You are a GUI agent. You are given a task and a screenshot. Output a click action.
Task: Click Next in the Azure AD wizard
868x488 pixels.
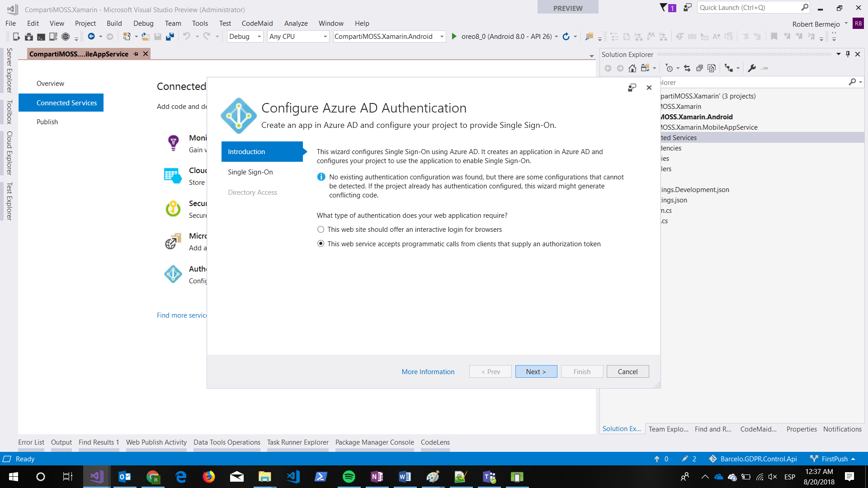click(536, 371)
